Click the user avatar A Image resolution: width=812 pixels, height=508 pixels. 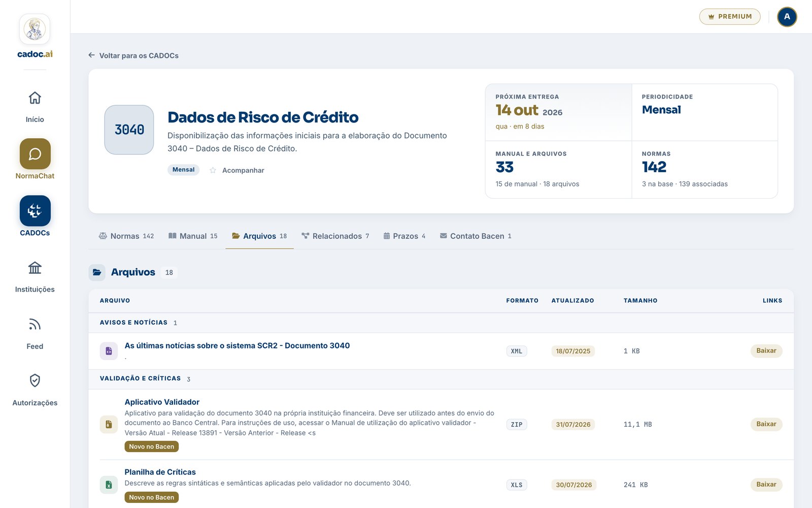tap(787, 17)
